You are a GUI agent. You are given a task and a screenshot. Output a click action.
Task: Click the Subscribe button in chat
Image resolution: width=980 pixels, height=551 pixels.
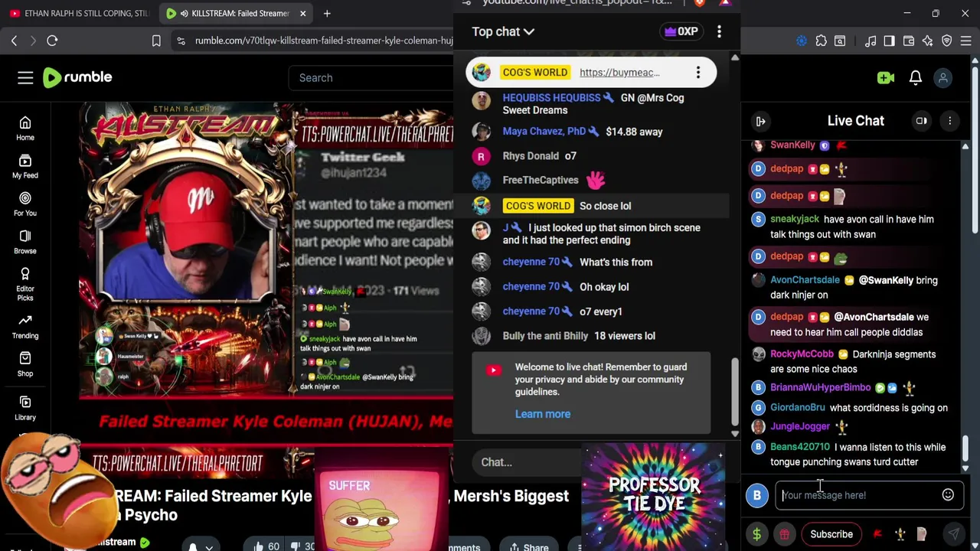point(831,534)
